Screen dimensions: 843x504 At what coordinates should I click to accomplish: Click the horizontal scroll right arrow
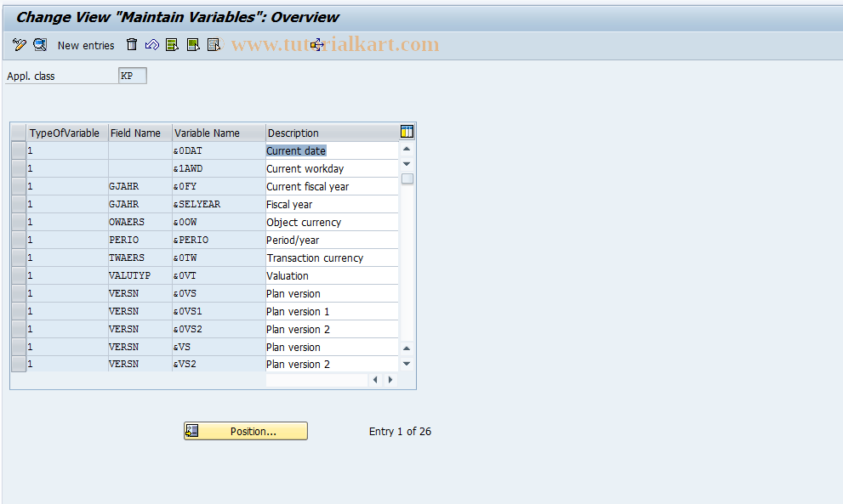(390, 380)
